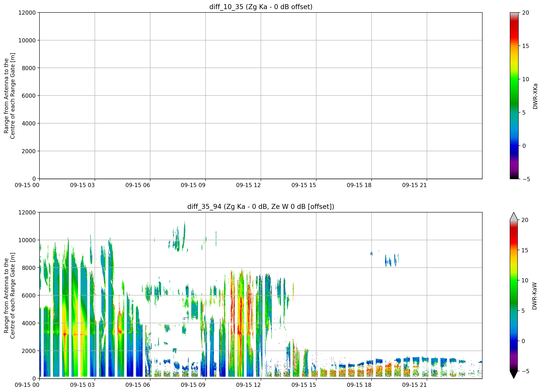The width and height of the screenshot is (542, 392).
Task: Click the 10000 y-tick on diff_35_94 plot
Action: [x=27, y=240]
